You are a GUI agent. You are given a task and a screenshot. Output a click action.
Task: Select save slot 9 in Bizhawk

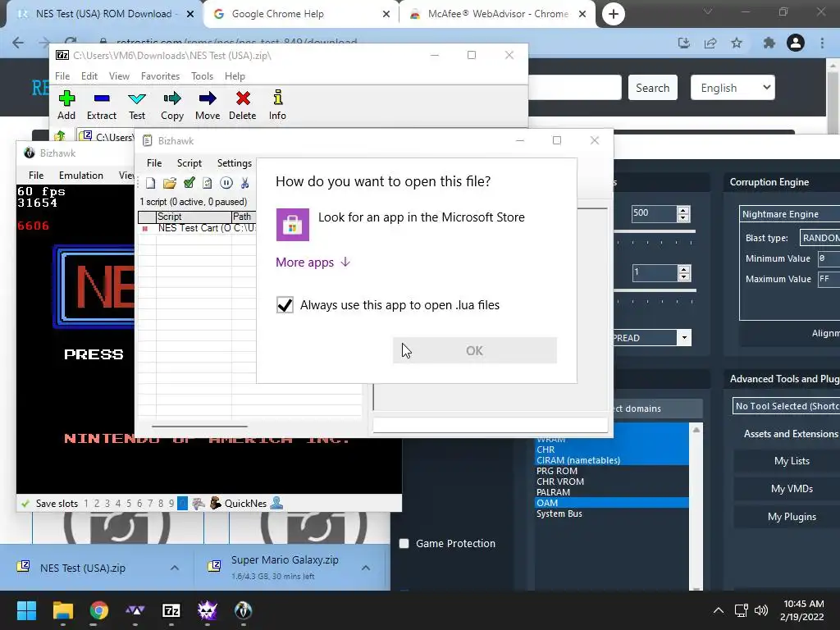(x=171, y=504)
